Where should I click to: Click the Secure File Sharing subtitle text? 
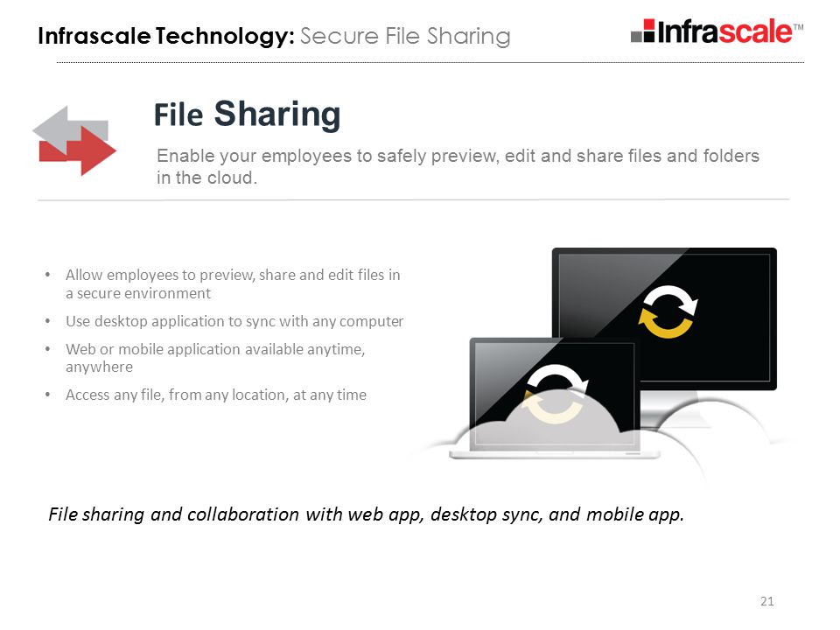tap(405, 36)
